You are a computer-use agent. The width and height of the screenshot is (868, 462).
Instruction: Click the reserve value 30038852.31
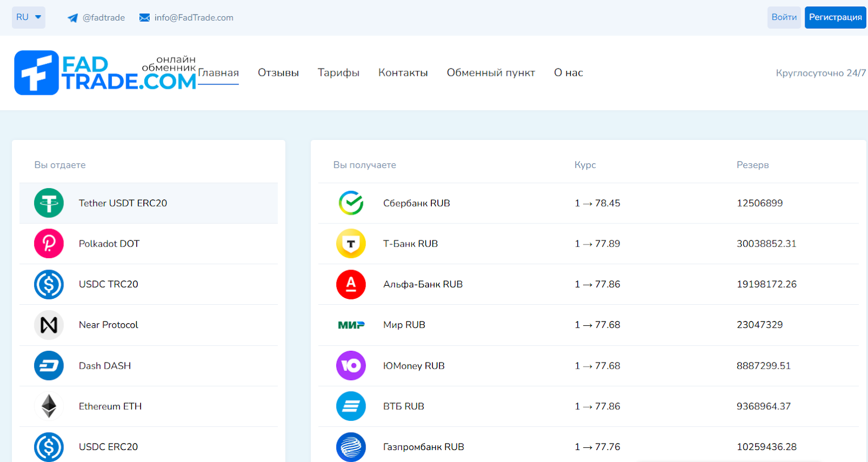(767, 243)
